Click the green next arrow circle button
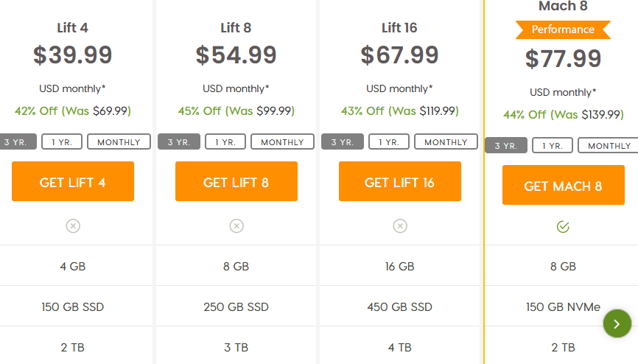The image size is (638, 364). tap(617, 323)
